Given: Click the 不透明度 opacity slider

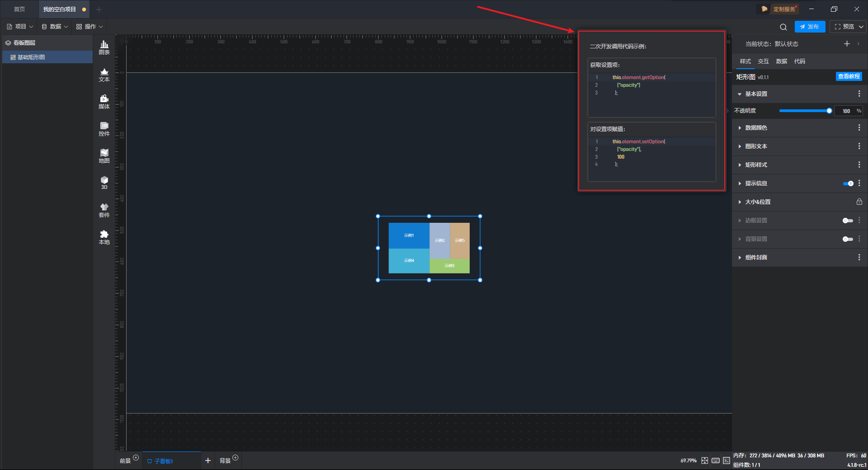Looking at the screenshot, I should click(x=805, y=111).
